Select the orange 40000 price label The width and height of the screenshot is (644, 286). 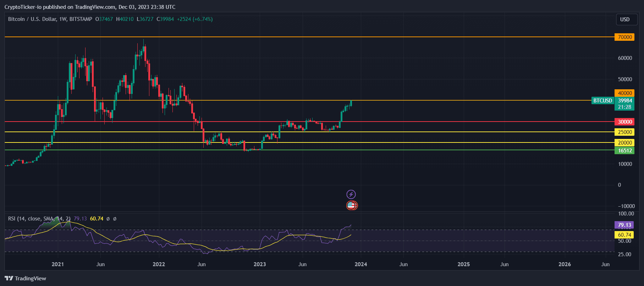pyautogui.click(x=624, y=93)
